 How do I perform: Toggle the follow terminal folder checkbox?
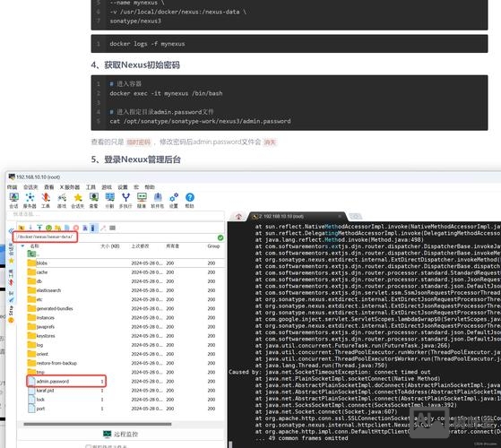tap(88, 446)
